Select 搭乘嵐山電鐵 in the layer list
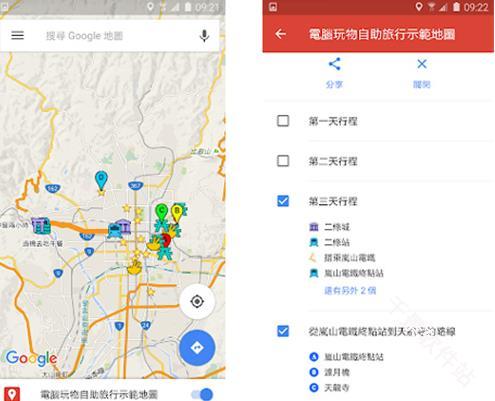 click(x=349, y=258)
